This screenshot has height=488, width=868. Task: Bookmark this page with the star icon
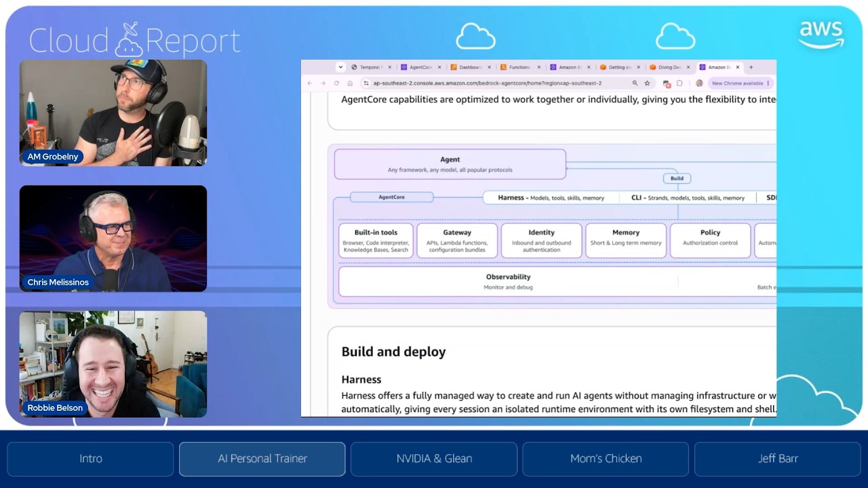pos(647,83)
